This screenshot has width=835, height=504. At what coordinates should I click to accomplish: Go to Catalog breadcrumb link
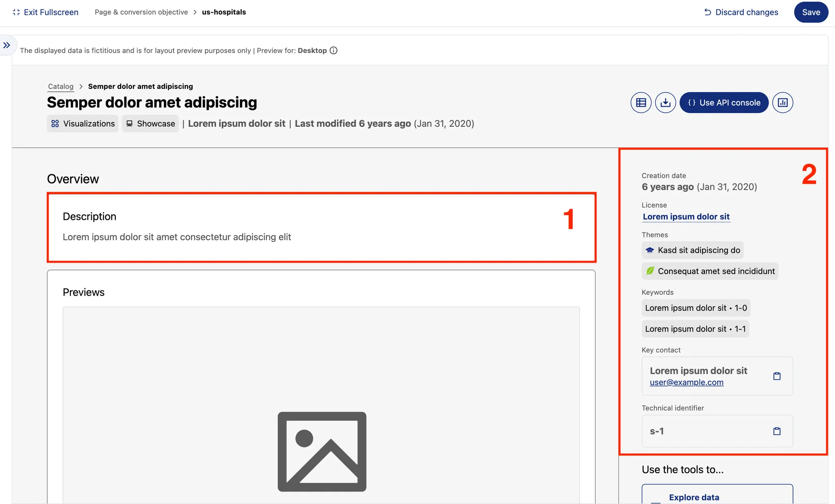pyautogui.click(x=61, y=86)
